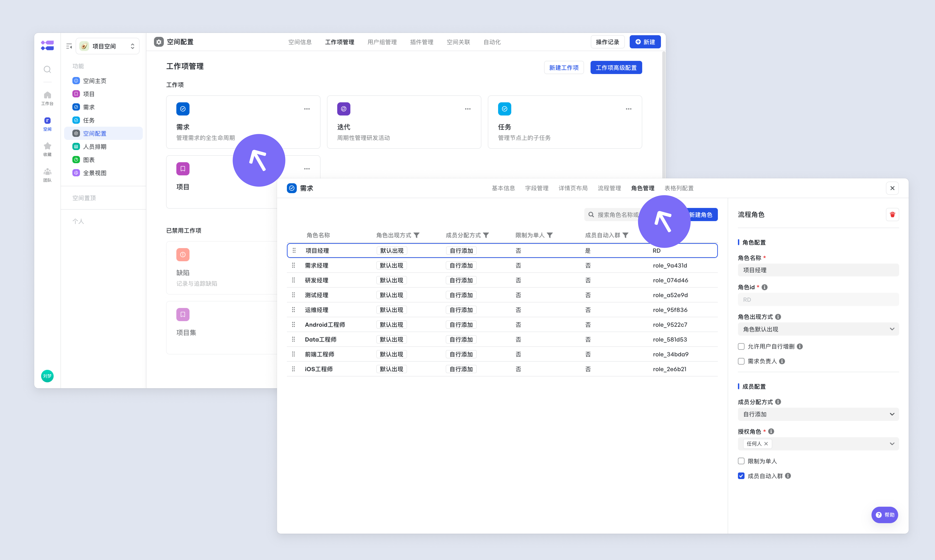The width and height of the screenshot is (935, 560).
Task: Remove the 任何人 tag with its x
Action: (766, 444)
